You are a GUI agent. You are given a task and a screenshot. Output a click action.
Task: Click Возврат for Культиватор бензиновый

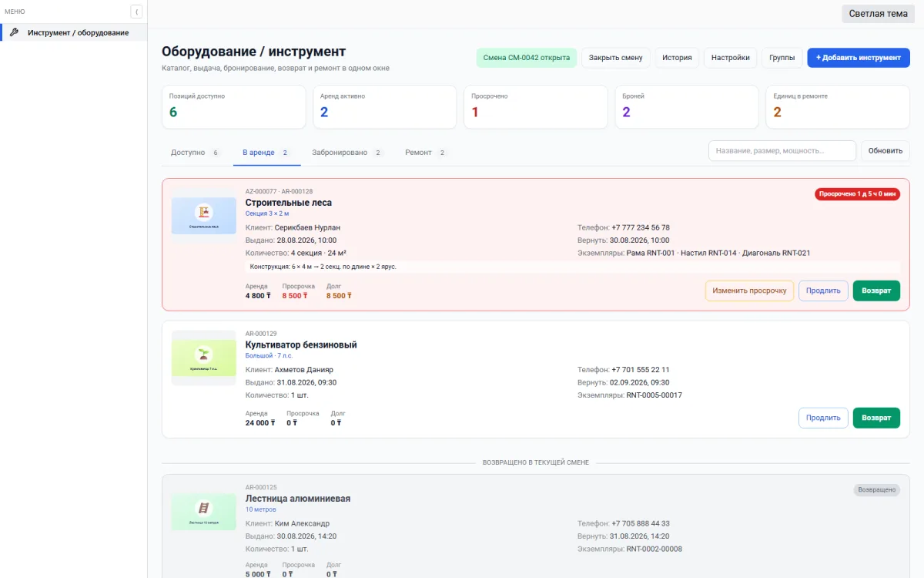(x=876, y=418)
